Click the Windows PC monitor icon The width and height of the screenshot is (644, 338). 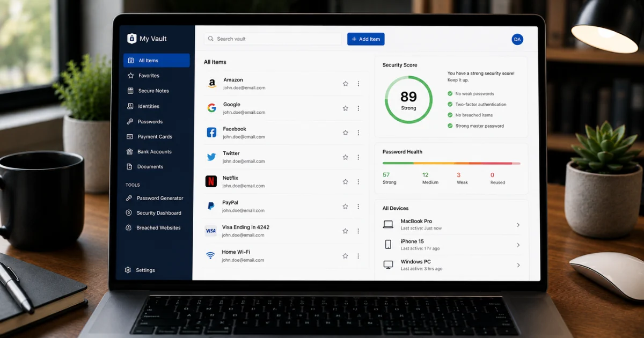pos(388,264)
